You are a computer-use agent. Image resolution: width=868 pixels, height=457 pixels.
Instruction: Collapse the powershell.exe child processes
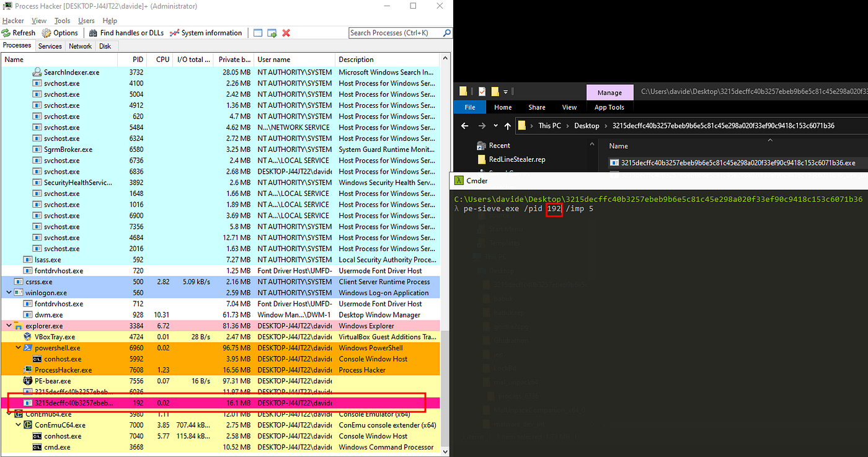click(x=18, y=348)
